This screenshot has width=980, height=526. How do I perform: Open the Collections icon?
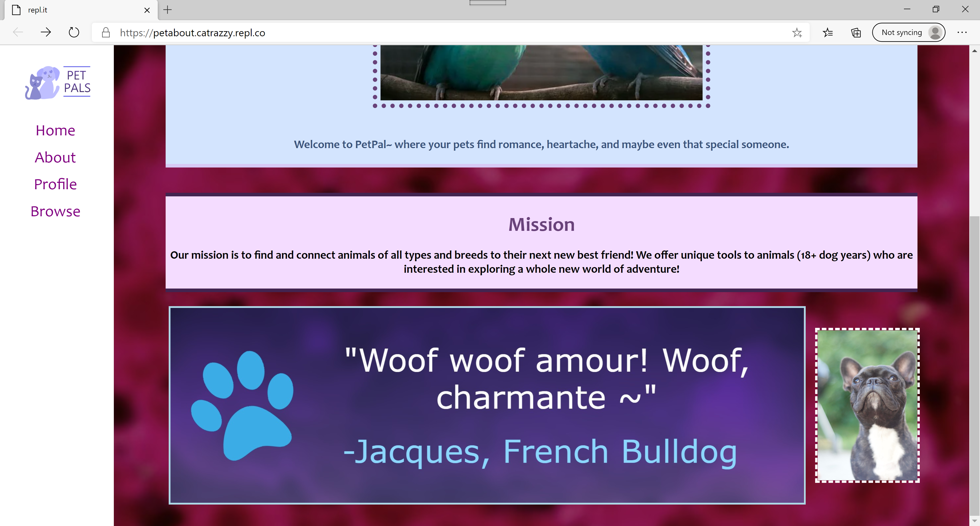(x=856, y=33)
